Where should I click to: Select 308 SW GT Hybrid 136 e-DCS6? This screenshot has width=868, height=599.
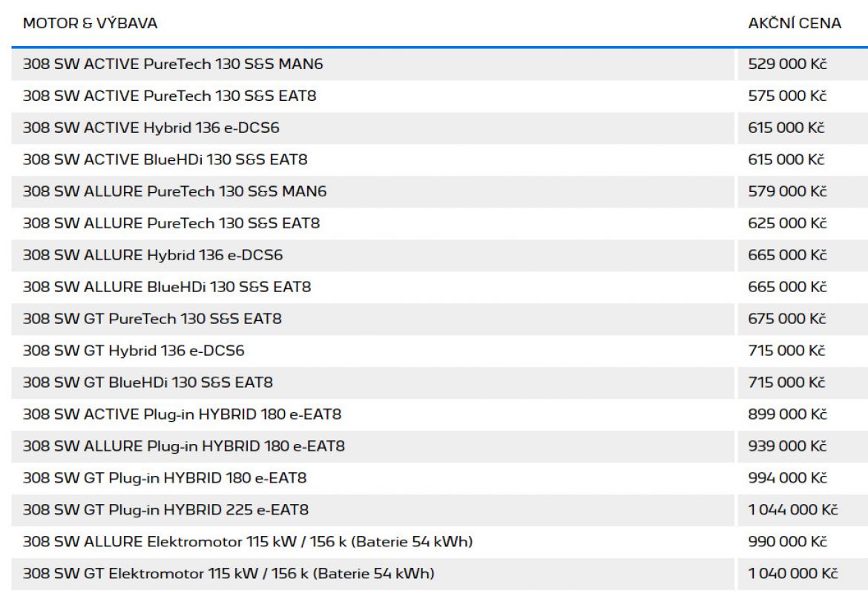pos(133,351)
